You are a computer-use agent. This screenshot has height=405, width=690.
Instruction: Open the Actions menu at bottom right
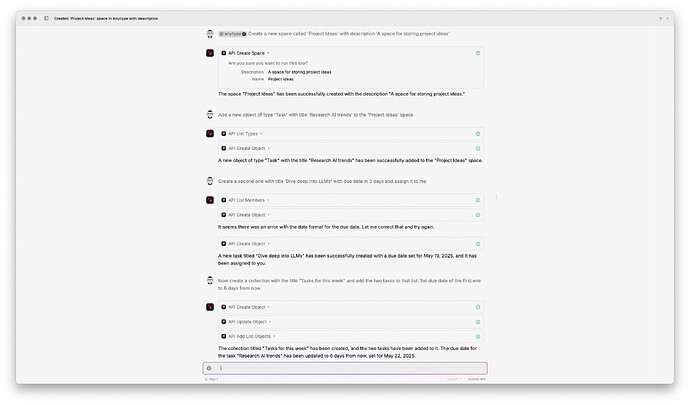477,379
